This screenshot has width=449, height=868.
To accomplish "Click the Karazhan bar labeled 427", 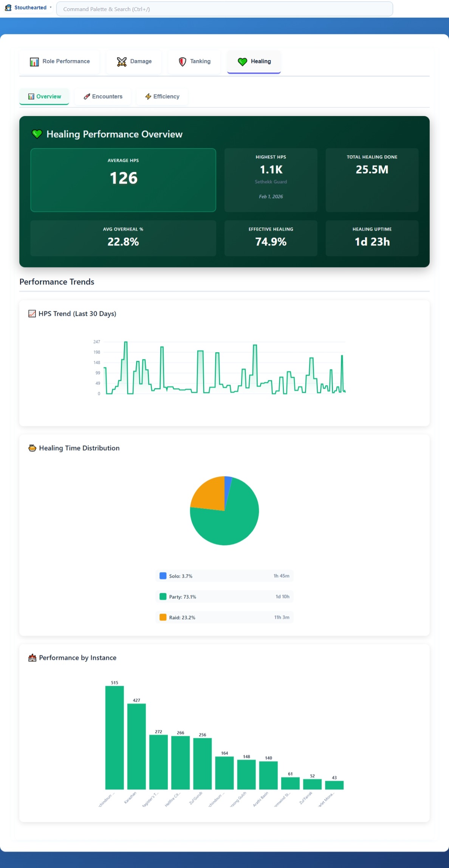I will [136, 746].
